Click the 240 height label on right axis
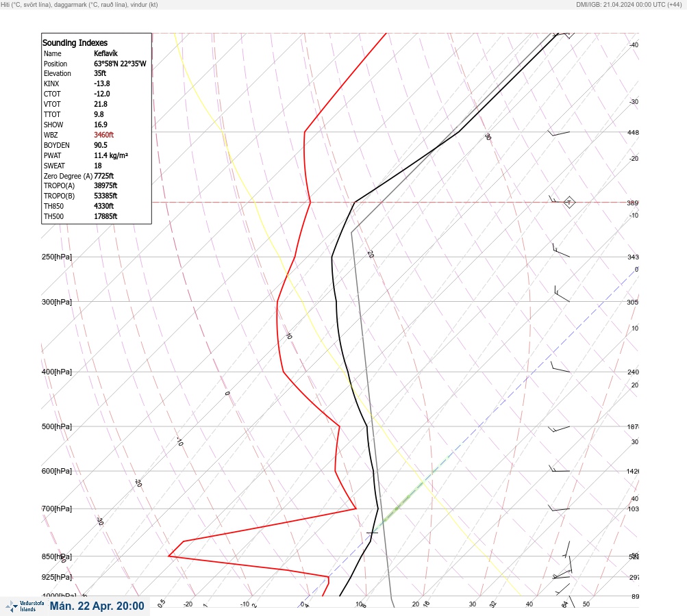 pyautogui.click(x=633, y=372)
